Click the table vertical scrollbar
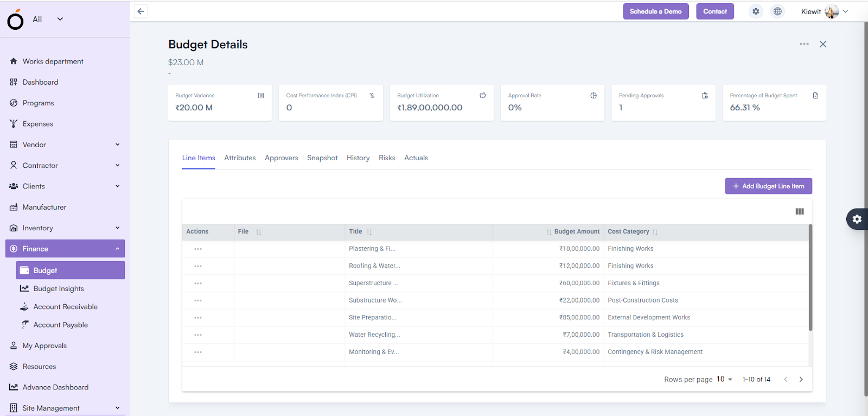The image size is (868, 416). (810, 277)
